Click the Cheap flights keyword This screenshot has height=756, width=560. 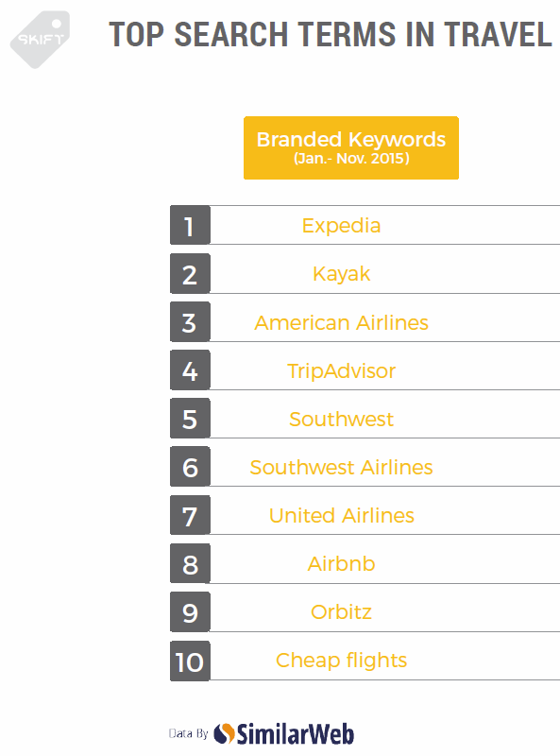pos(341,661)
